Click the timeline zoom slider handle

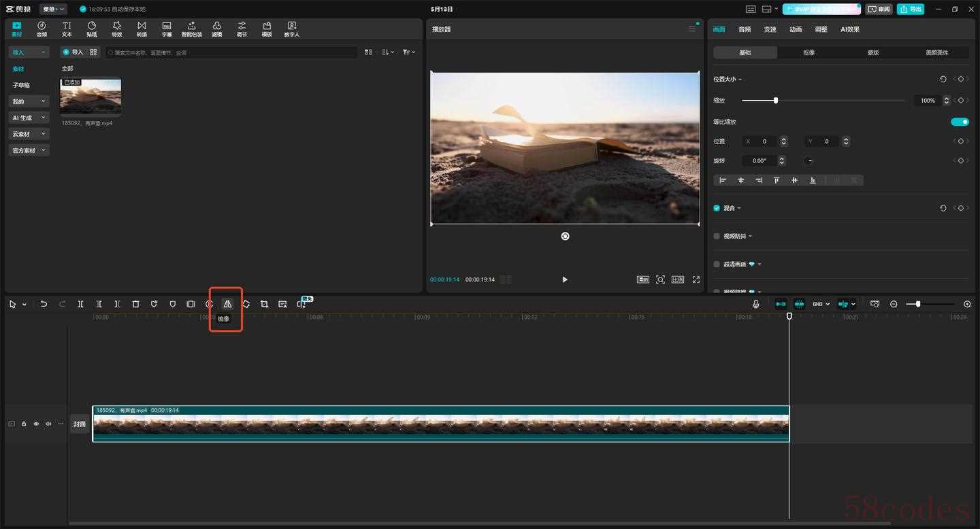(917, 304)
